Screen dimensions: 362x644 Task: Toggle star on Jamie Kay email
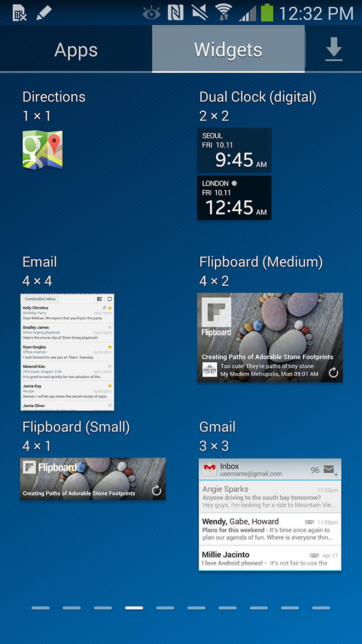click(109, 386)
